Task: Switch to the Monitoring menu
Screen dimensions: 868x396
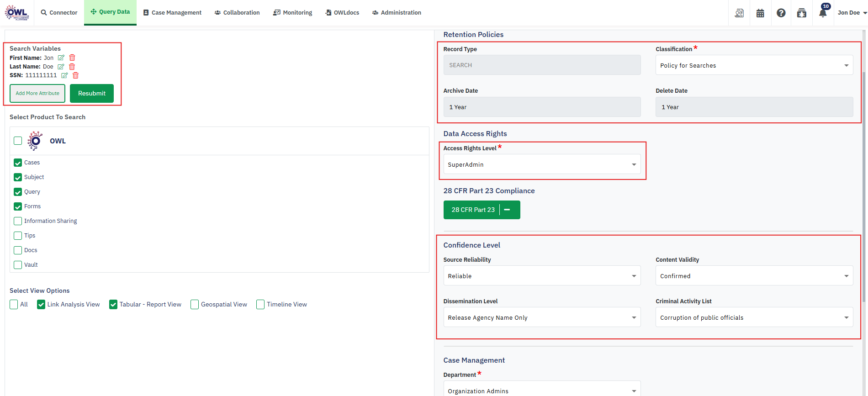Action: (x=292, y=13)
